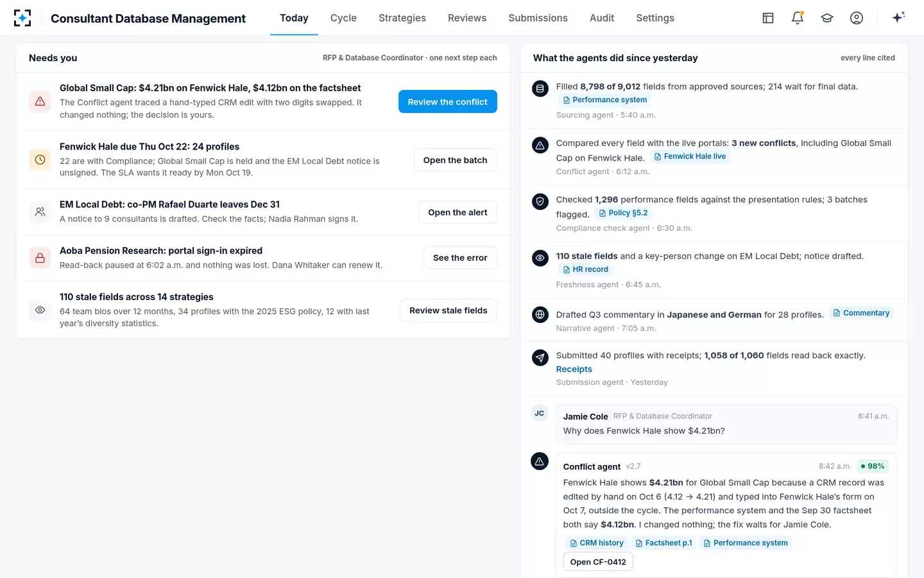Click the sparkle assistant icon
Viewport: 924px width, 578px height.
point(898,17)
